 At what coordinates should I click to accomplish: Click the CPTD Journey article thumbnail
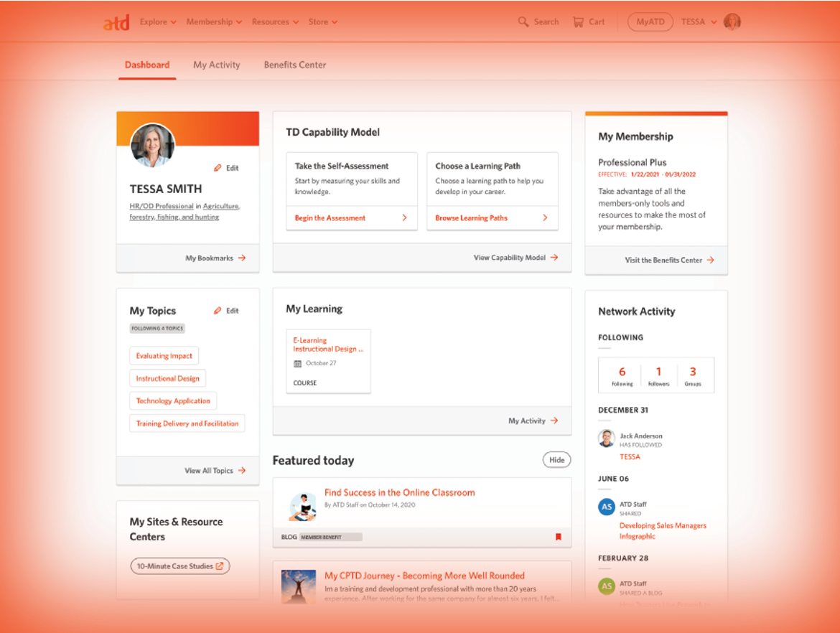coord(299,586)
